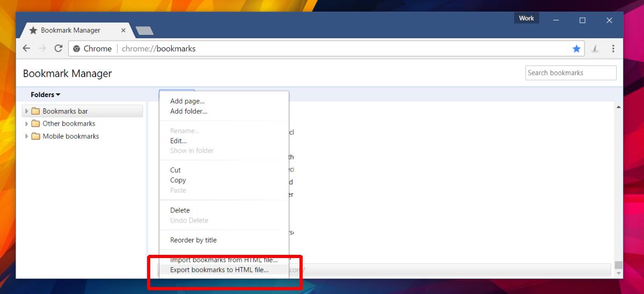Open the info extension icon in toolbar
This screenshot has width=644, height=294.
click(x=595, y=49)
